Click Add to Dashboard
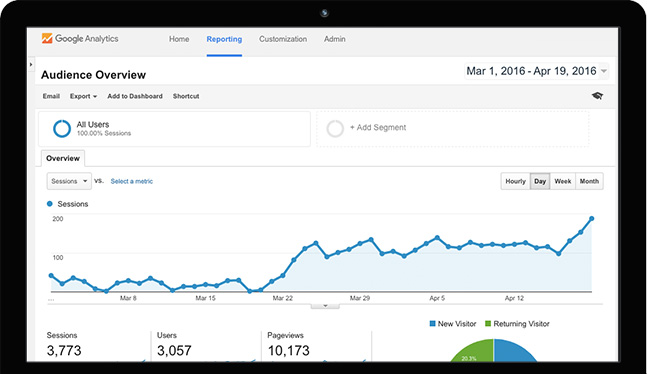The height and width of the screenshot is (374, 647). (135, 96)
